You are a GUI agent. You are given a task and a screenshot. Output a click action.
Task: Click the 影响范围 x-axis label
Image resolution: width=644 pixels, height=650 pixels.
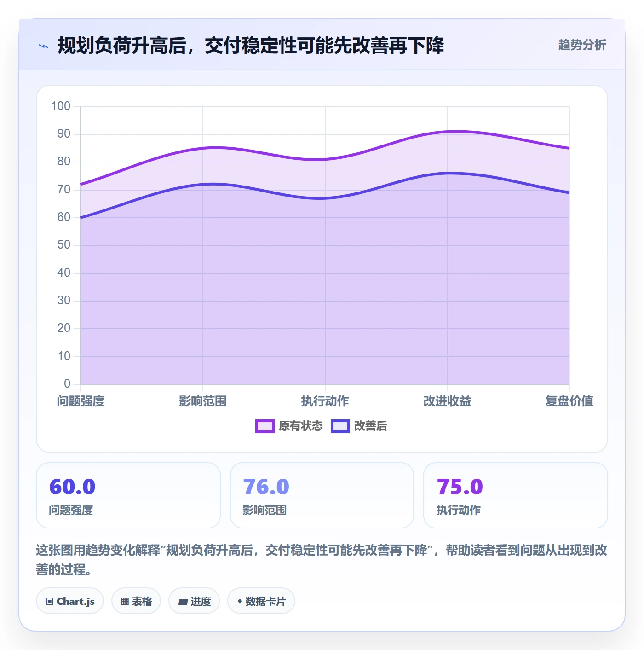(x=203, y=401)
